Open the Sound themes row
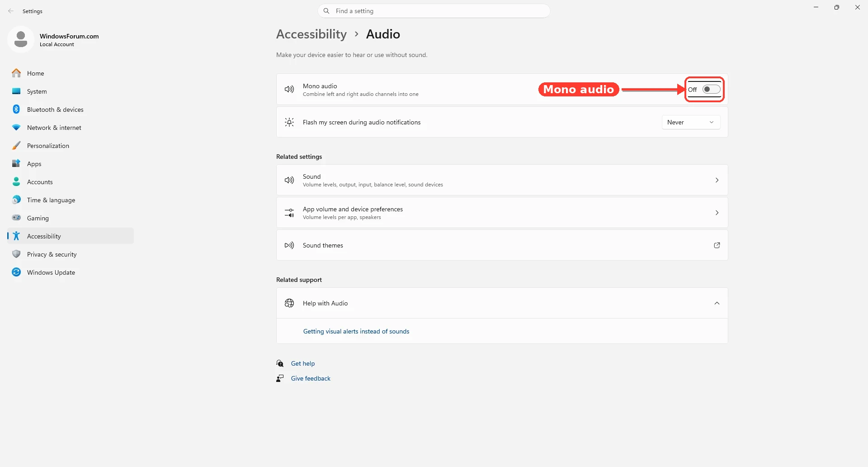This screenshot has height=467, width=868. coord(502,245)
